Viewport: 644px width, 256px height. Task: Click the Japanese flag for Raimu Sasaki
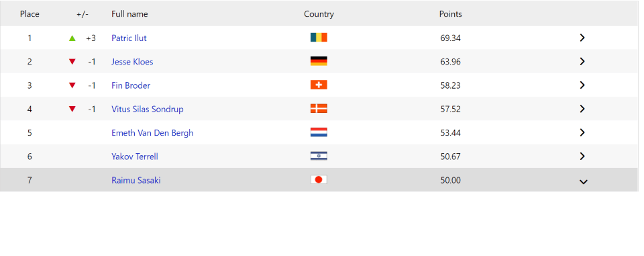[319, 180]
